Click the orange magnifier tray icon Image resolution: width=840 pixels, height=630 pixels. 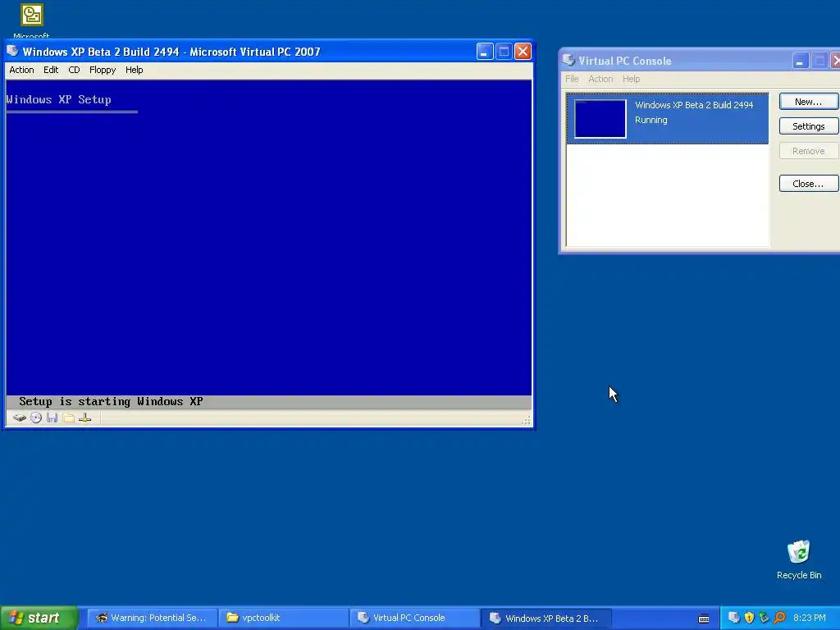779,618
